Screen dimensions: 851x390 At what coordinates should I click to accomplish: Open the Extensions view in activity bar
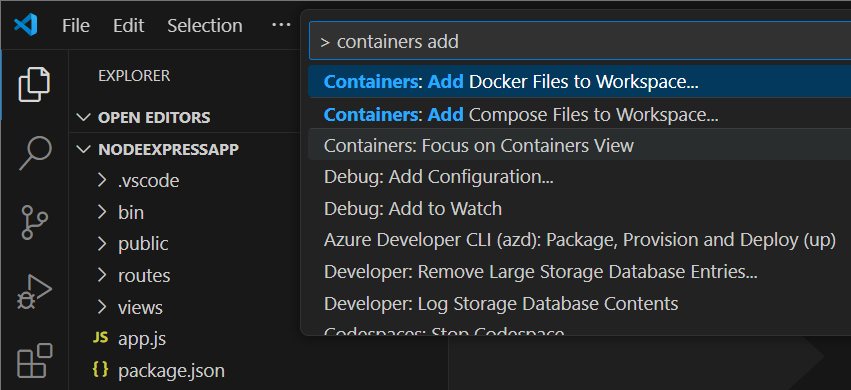34,360
